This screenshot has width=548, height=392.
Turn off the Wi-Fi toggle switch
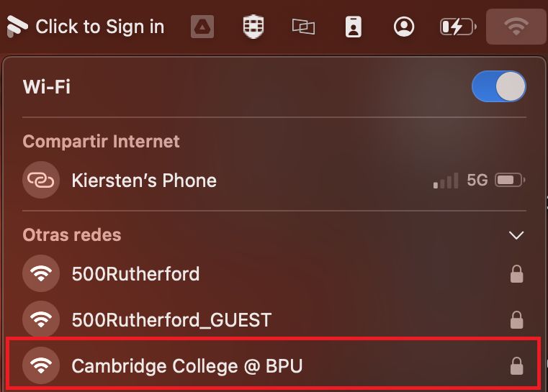coord(498,87)
